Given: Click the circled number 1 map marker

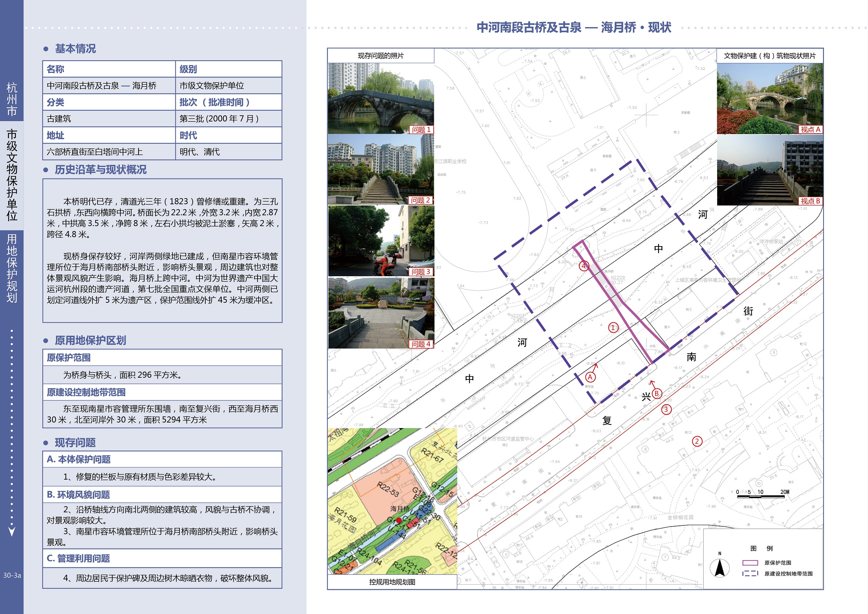Looking at the screenshot, I should [613, 328].
